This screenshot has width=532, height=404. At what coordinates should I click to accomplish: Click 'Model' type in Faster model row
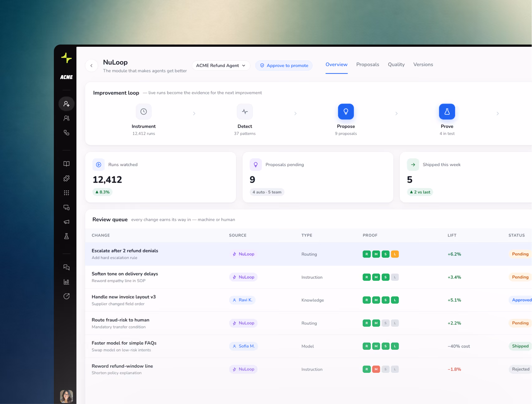(x=308, y=346)
